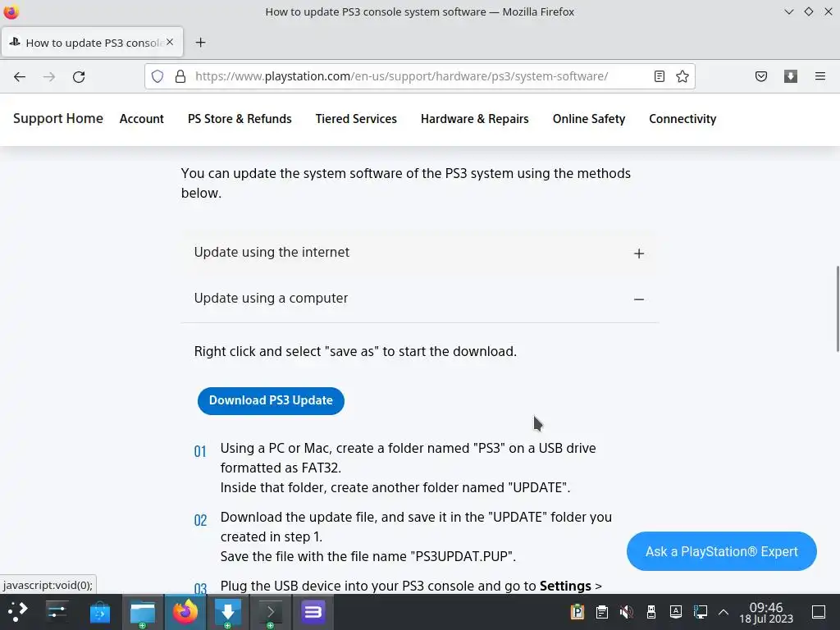Close the PS3 update tab
This screenshot has width=840, height=630.
(x=170, y=42)
